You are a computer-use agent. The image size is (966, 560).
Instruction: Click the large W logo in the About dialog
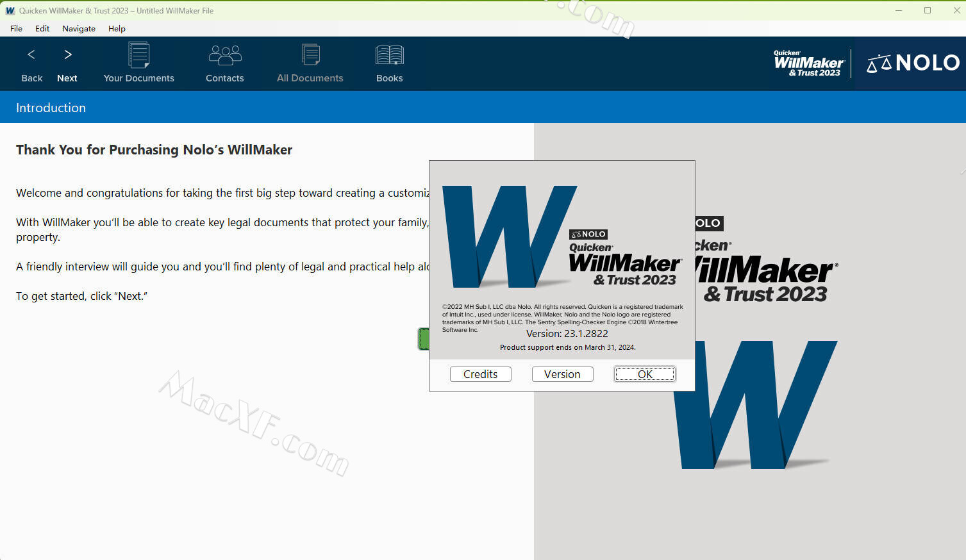coord(506,237)
